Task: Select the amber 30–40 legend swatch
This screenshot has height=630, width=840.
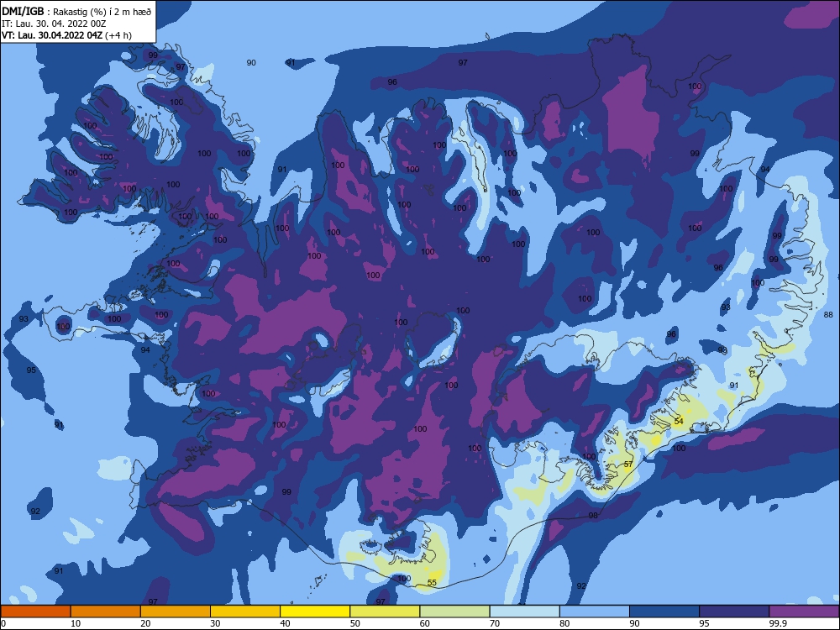Action: tap(245, 612)
